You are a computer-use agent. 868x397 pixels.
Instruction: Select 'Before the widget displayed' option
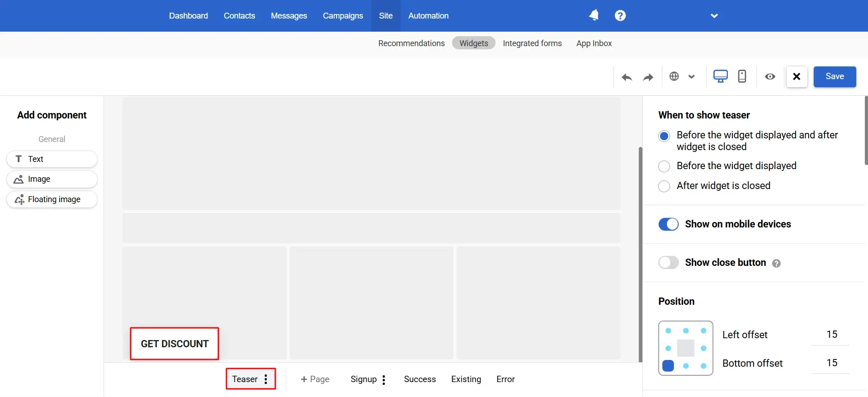[x=664, y=166]
